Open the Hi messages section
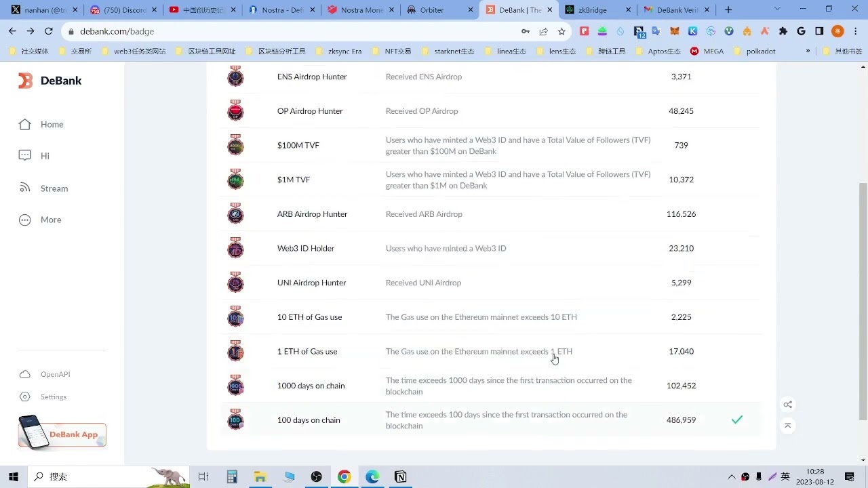The image size is (868, 488). click(34, 156)
